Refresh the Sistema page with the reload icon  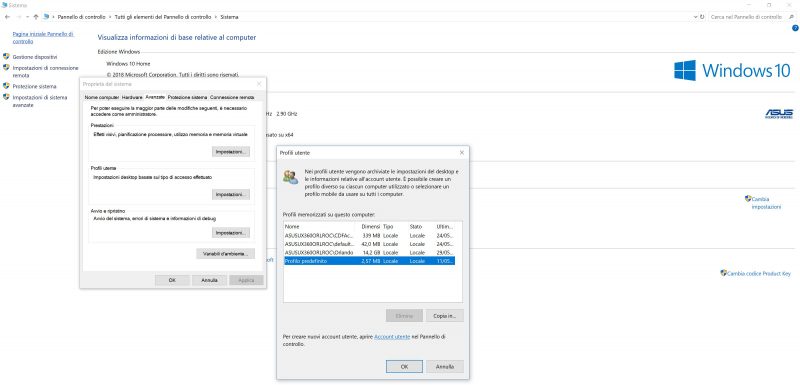[703, 17]
